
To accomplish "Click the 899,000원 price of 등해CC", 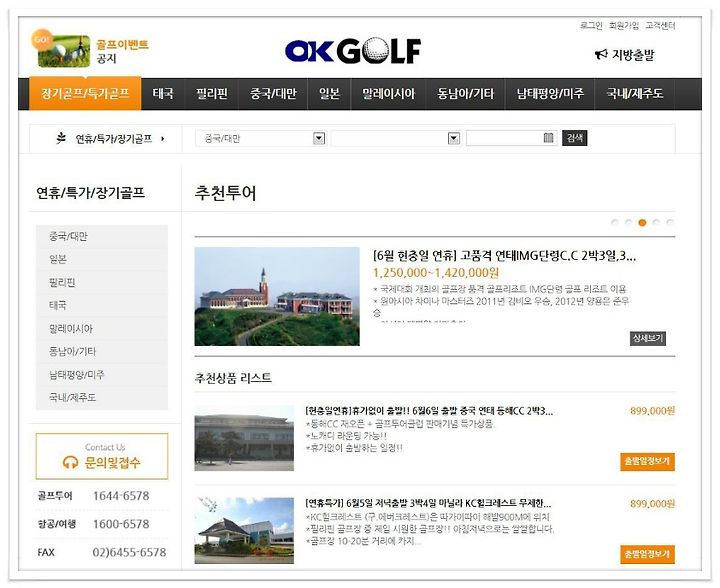I will point(652,411).
